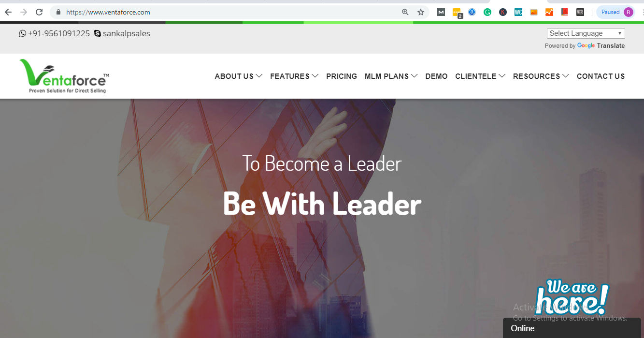
Task: Open the Pricing page
Action: (342, 76)
